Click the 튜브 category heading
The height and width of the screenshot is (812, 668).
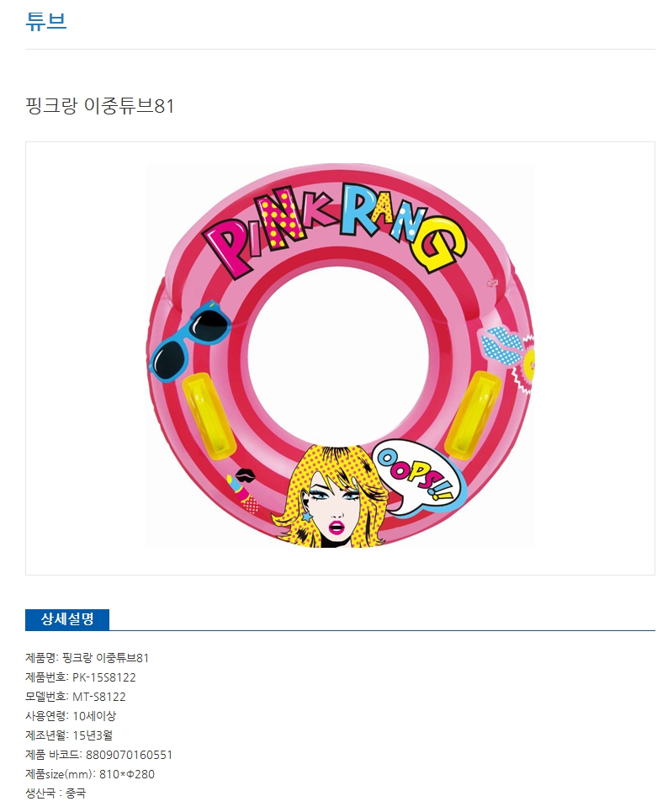tap(46, 21)
